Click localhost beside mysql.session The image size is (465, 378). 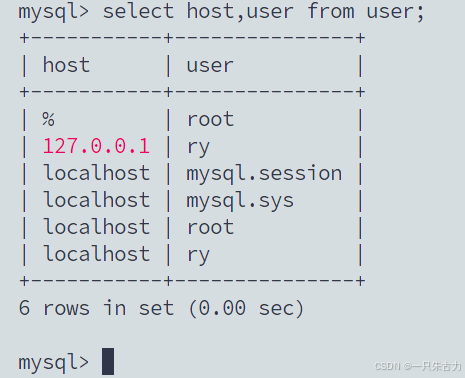coord(97,173)
